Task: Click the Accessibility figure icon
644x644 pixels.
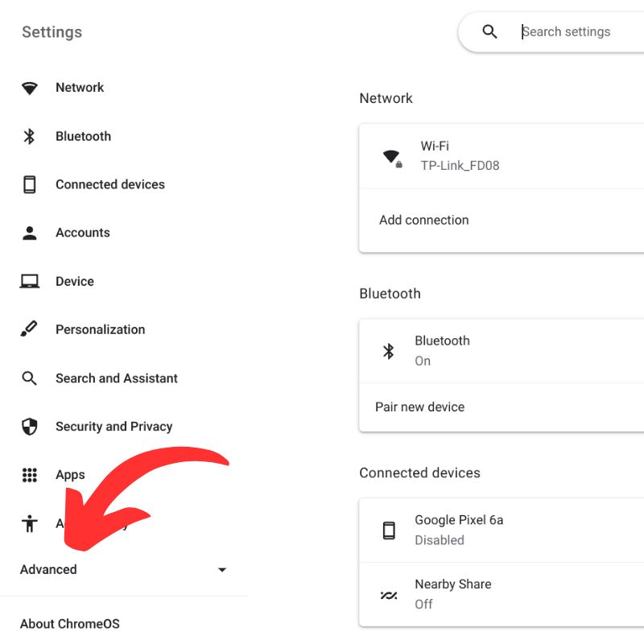Action: (30, 524)
